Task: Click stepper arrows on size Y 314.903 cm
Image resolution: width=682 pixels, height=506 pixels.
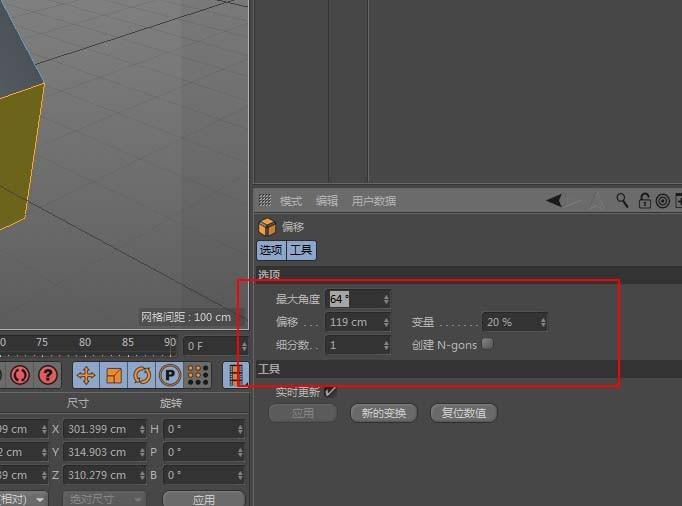Action: point(142,452)
